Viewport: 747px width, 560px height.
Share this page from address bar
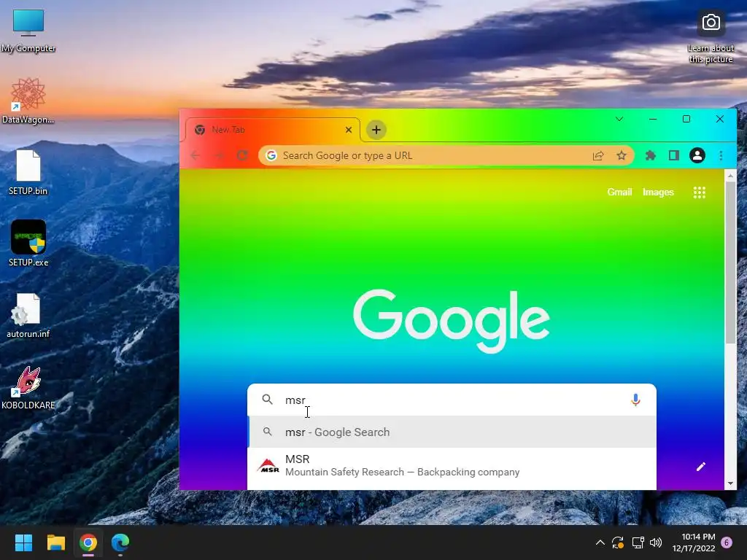coord(598,155)
